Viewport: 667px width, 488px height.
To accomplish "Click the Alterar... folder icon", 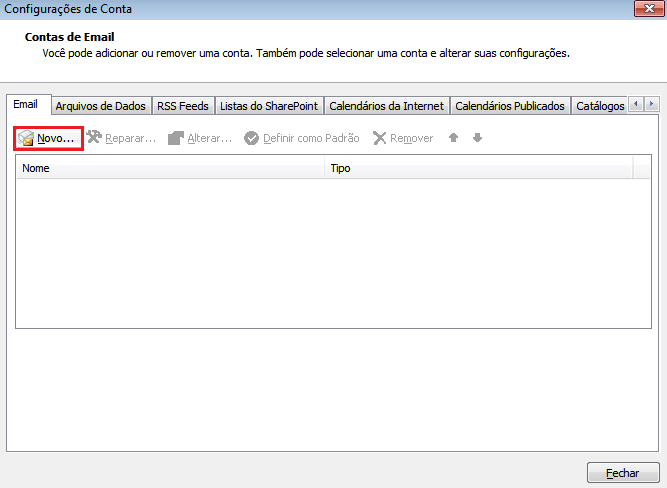I will tap(175, 138).
